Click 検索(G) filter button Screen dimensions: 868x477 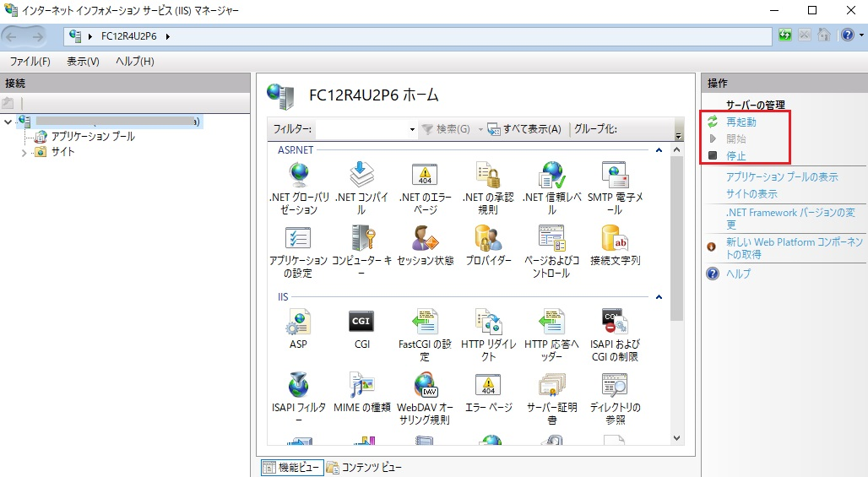(446, 129)
